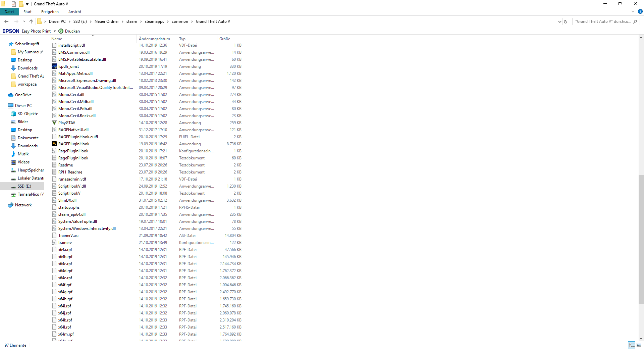Screen dimensions: 644x349
Task: Click the 3D-Objekte cube icon
Action: coord(13,114)
